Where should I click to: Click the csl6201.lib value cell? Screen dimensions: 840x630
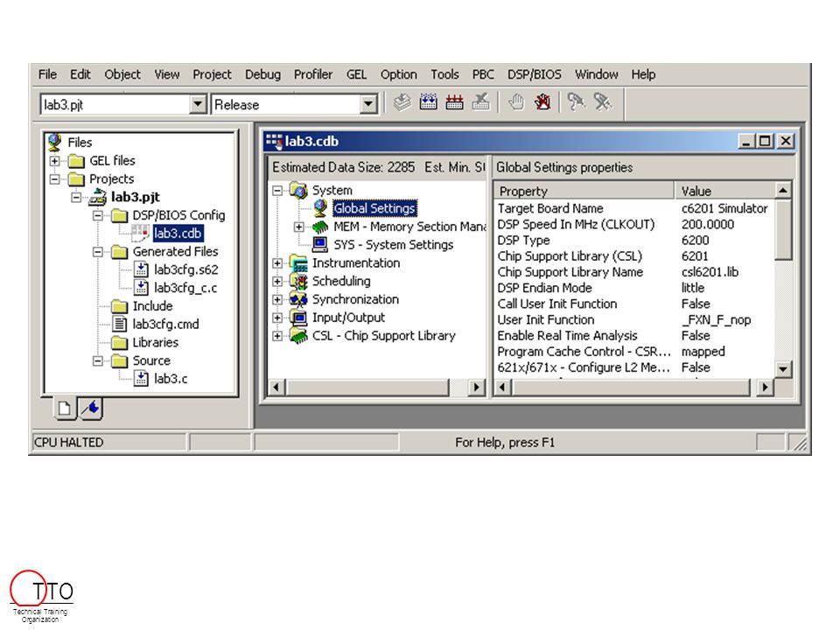point(710,272)
